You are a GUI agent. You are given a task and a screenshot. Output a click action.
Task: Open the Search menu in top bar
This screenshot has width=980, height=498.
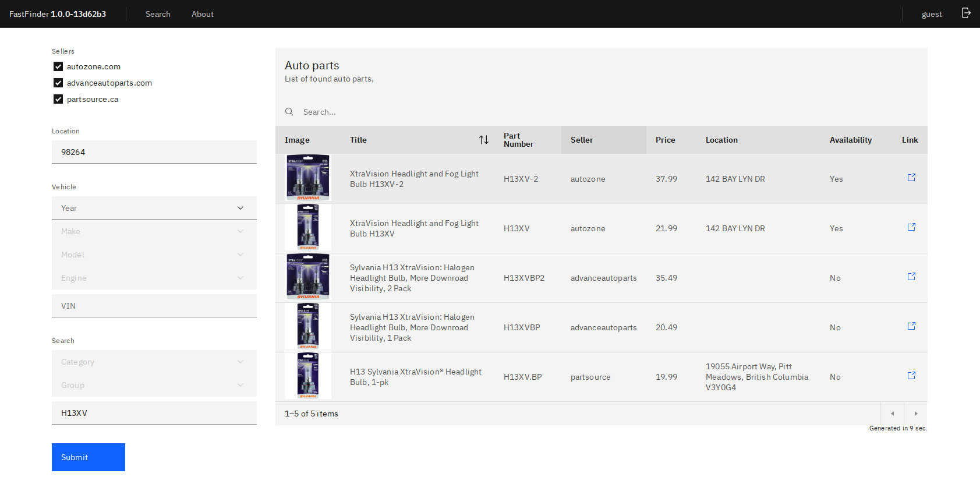click(x=158, y=14)
